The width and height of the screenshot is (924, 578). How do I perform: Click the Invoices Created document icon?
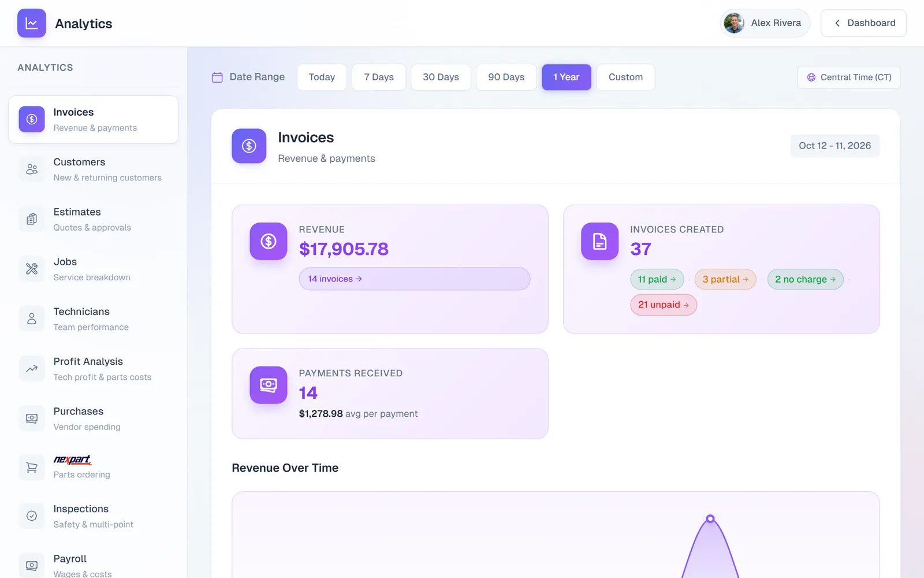coord(599,241)
